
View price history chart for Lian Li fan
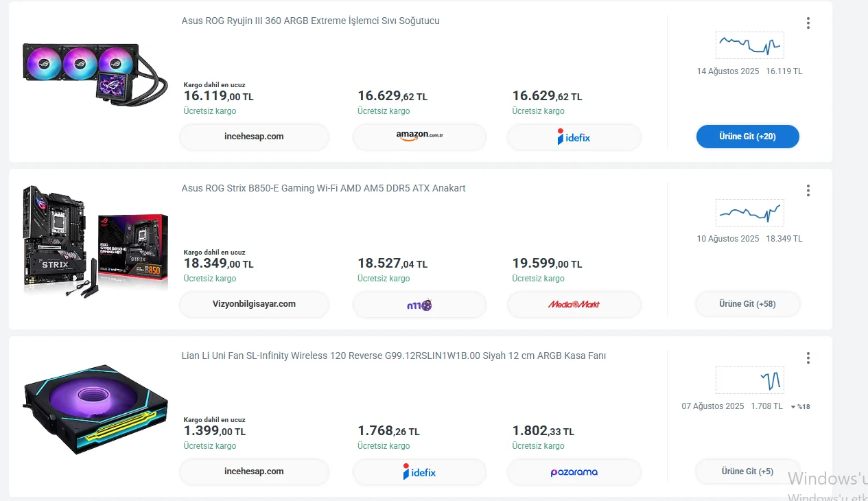(x=749, y=380)
